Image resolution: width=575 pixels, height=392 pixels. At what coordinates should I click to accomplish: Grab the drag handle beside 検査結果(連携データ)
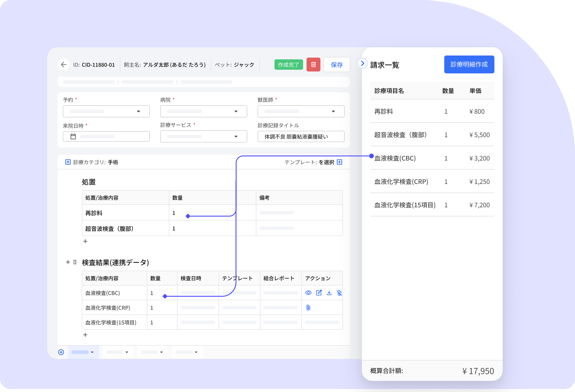coord(75,262)
